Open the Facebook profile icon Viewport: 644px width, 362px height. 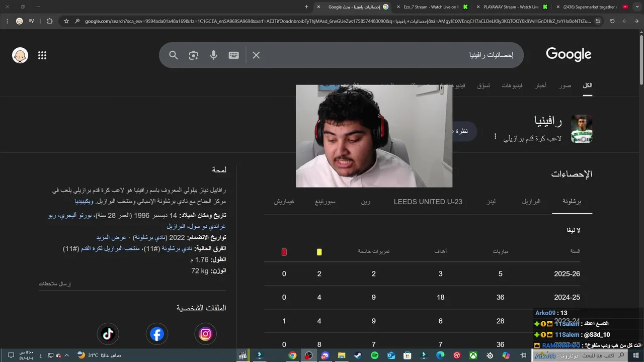pyautogui.click(x=157, y=334)
